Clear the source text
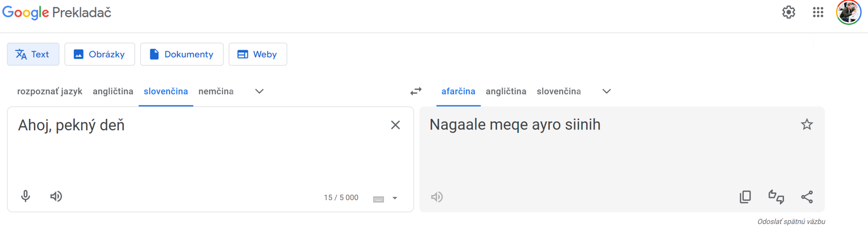Screen dimensions: 868x239 tap(395, 125)
